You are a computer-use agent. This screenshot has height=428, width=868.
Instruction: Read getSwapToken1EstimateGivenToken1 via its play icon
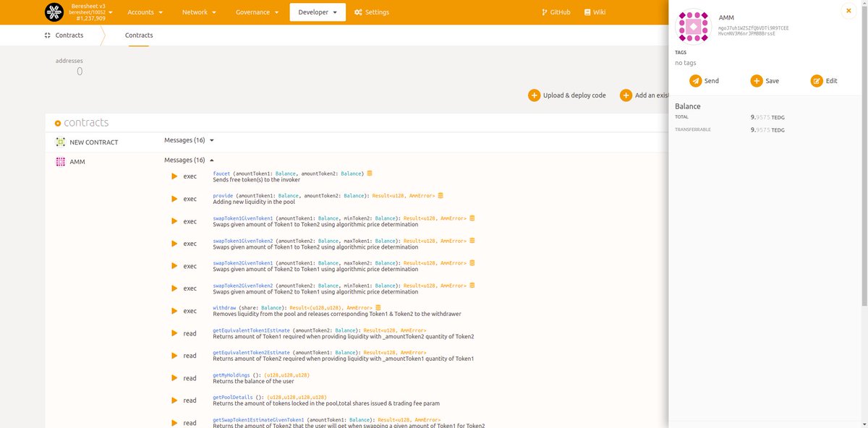[174, 423]
